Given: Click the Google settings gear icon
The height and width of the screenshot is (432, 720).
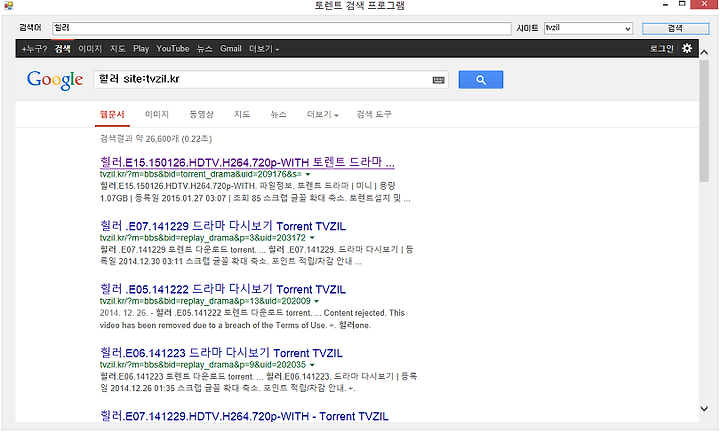Looking at the screenshot, I should tap(686, 48).
